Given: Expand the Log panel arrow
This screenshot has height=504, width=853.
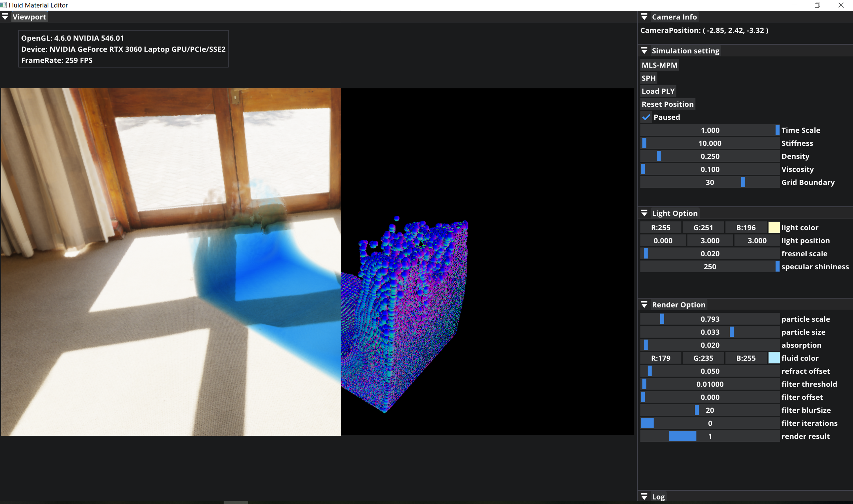Looking at the screenshot, I should 644,496.
